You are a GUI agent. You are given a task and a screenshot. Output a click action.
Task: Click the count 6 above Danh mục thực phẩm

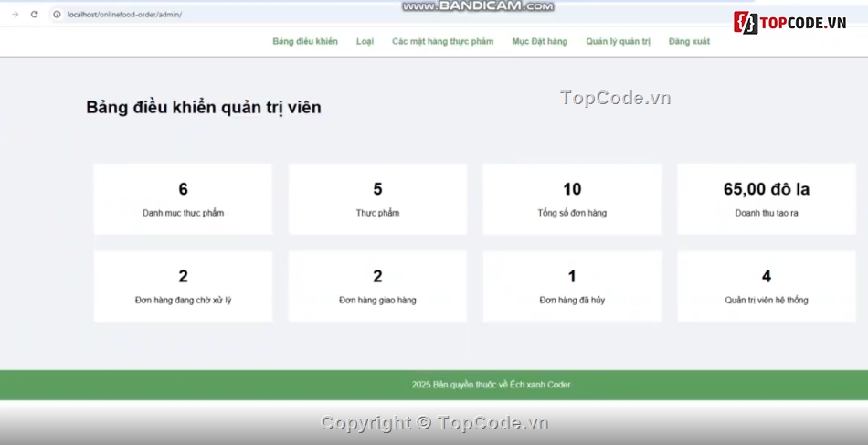point(184,189)
